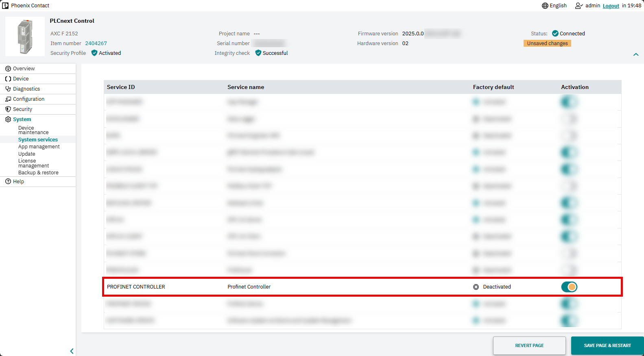
Task: Click the admin user account icon
Action: point(579,6)
